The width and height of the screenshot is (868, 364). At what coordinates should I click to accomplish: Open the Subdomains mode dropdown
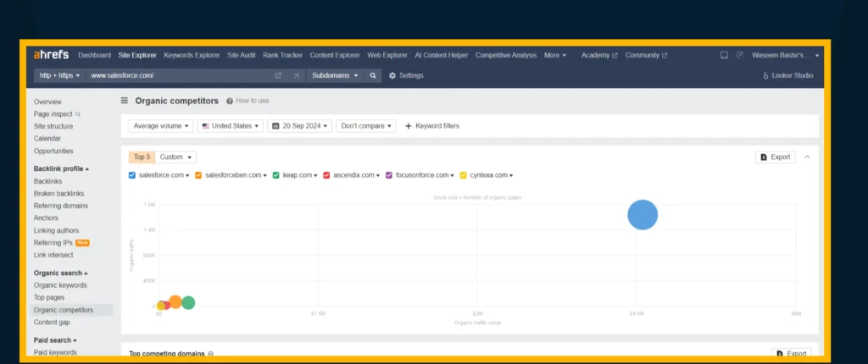(333, 75)
